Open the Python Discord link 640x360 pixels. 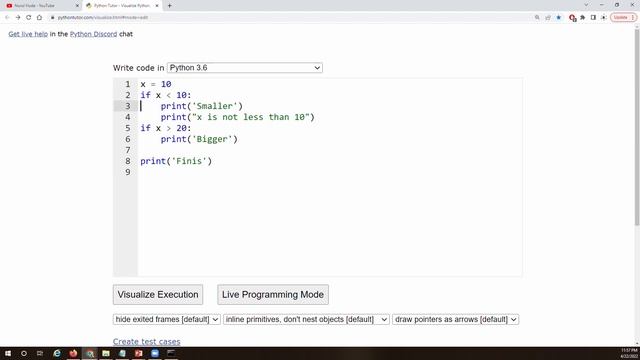point(93,34)
